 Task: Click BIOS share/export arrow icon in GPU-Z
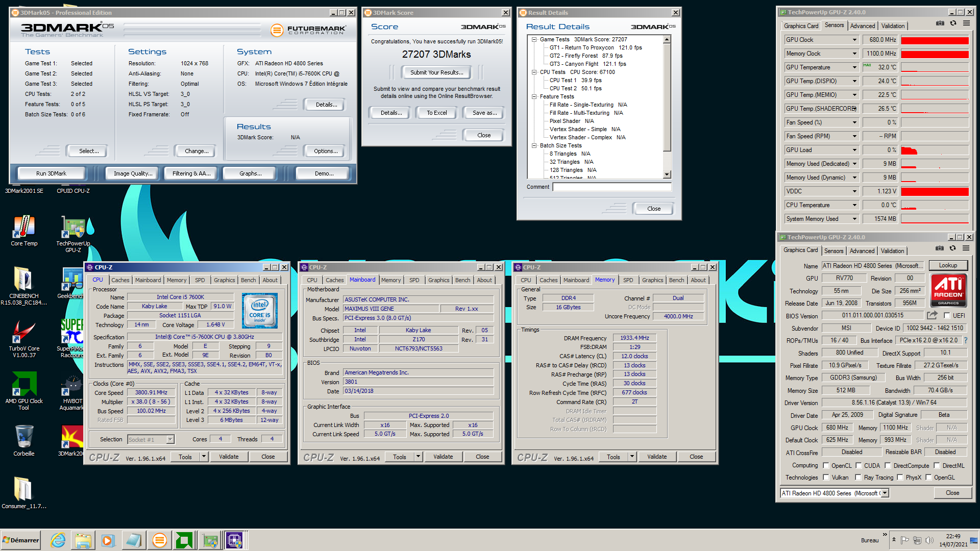click(932, 315)
